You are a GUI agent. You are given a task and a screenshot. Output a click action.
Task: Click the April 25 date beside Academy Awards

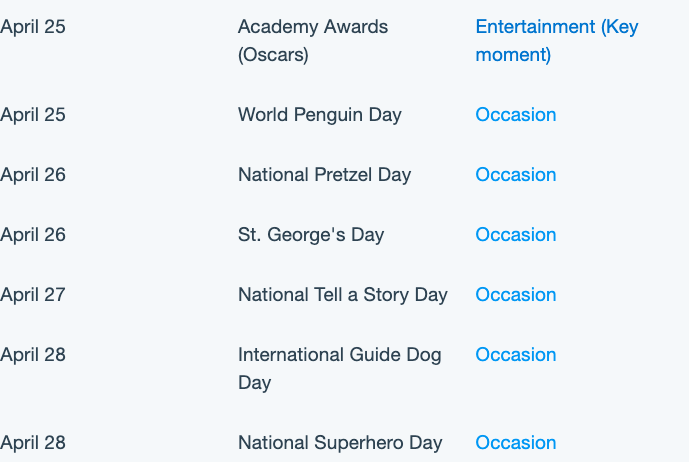pos(33,27)
